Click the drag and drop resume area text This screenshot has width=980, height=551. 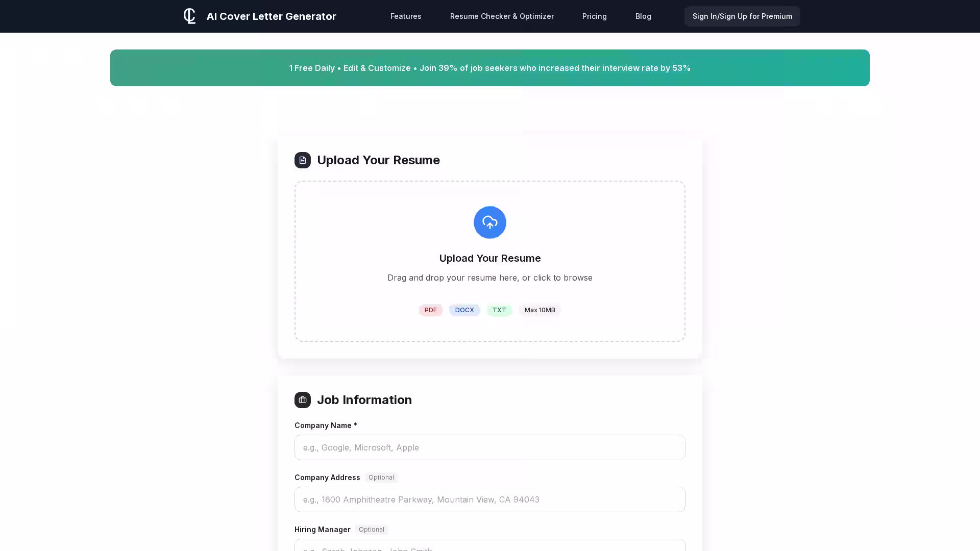click(x=489, y=278)
